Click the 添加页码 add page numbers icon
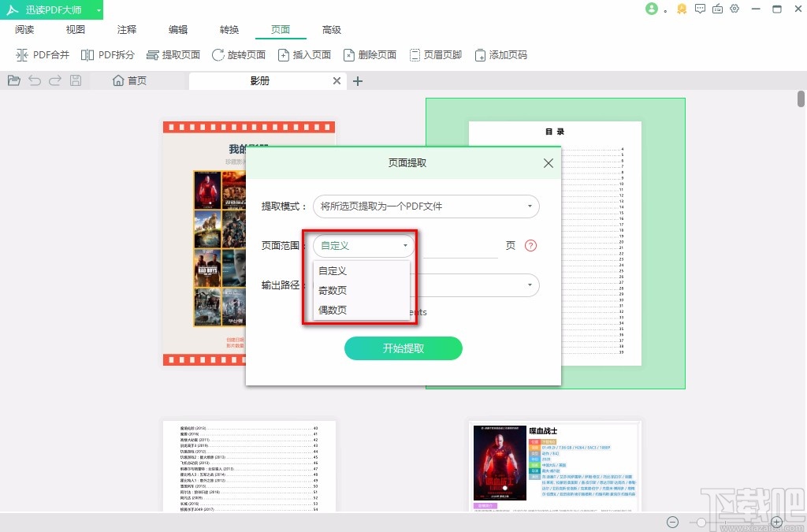Viewport: 807px width, 532px height. tap(500, 54)
